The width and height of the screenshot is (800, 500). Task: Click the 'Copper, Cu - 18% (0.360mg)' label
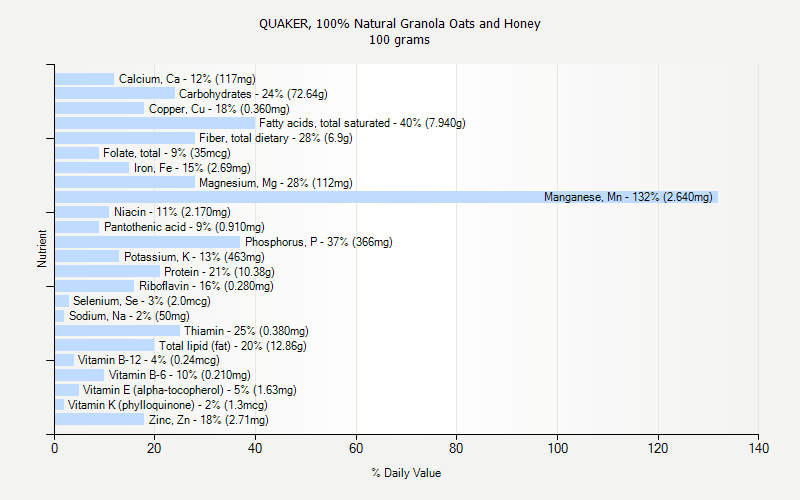219,109
